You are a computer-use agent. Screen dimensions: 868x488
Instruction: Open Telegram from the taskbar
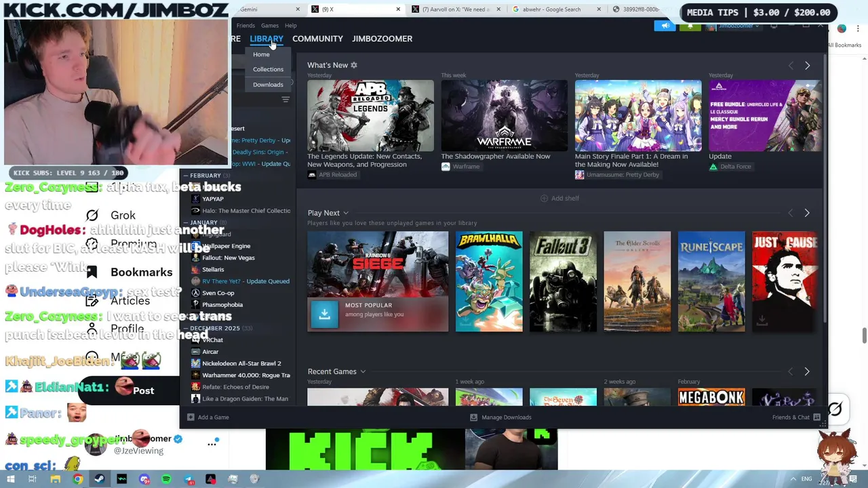189,479
